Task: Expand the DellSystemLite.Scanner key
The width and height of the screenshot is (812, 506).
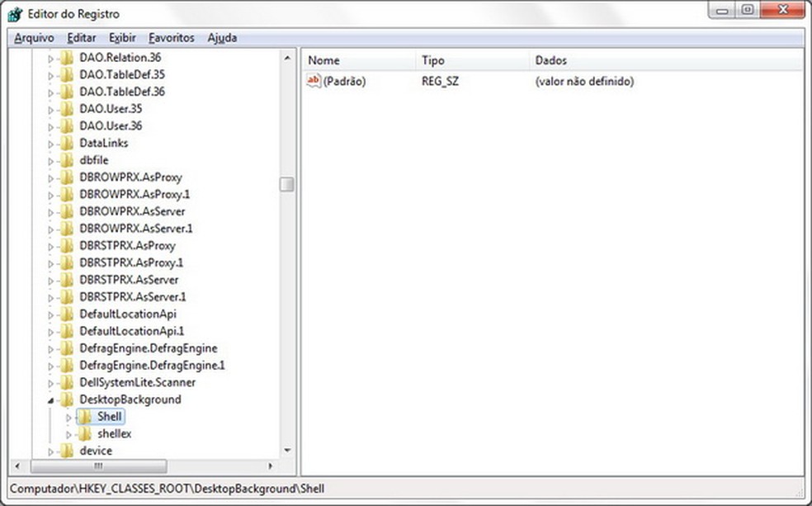Action: pyautogui.click(x=51, y=383)
